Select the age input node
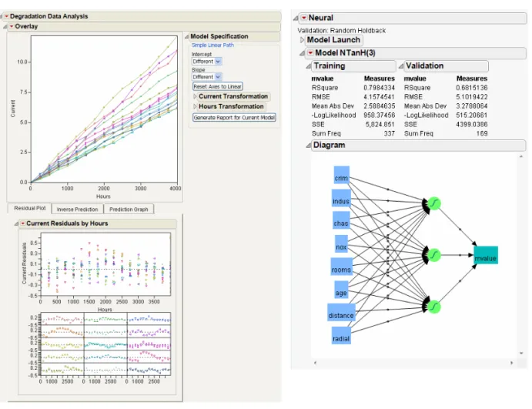532x409 pixels. [341, 290]
